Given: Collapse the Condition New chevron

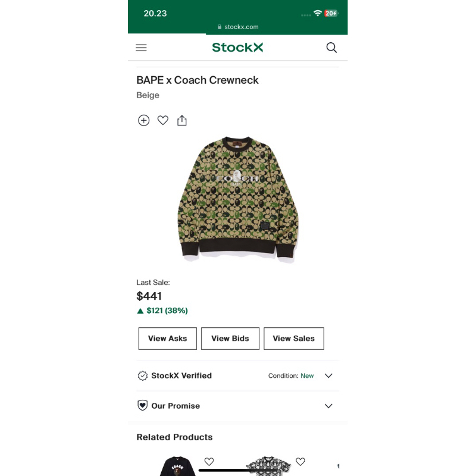Looking at the screenshot, I should pyautogui.click(x=328, y=375).
